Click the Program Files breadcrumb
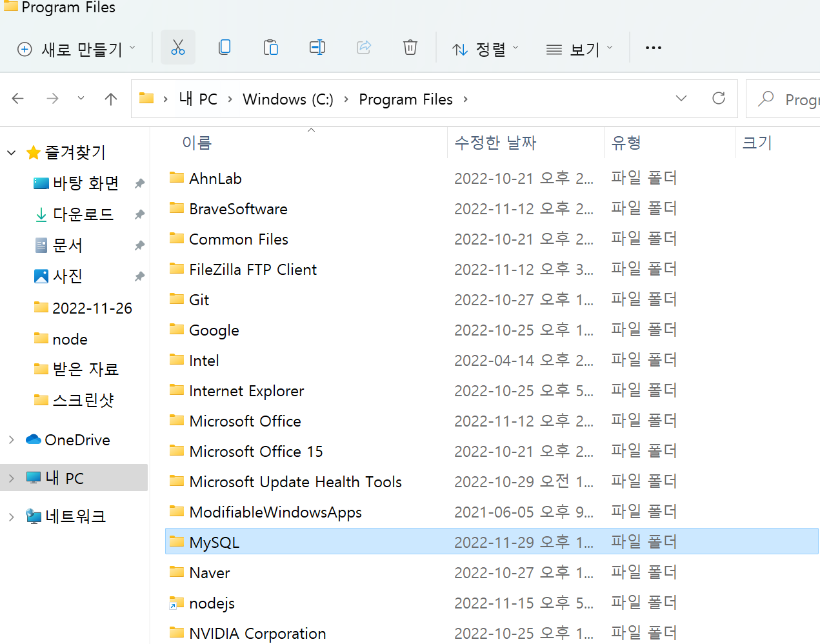This screenshot has height=644, width=820. pyautogui.click(x=406, y=99)
